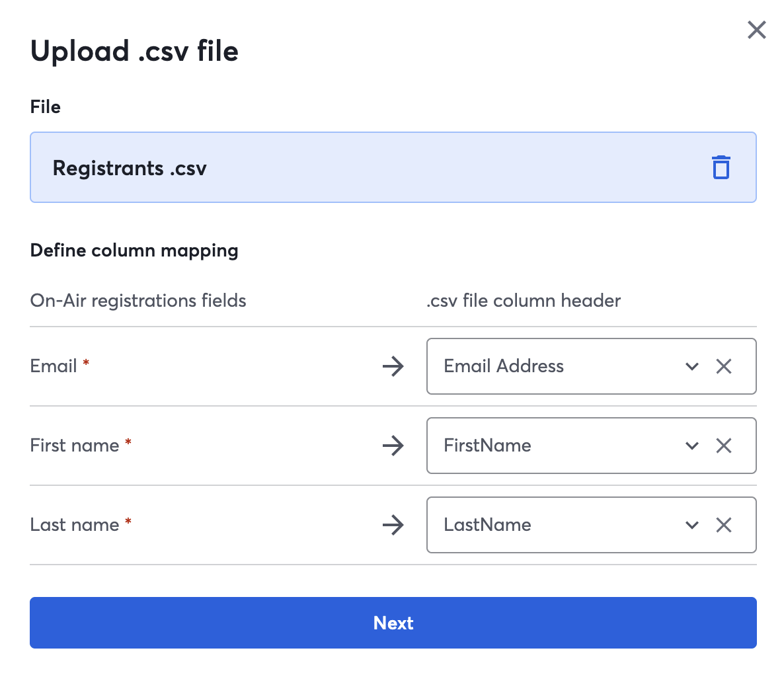This screenshot has height=673, width=784.
Task: Click the First name field label
Action: point(75,446)
